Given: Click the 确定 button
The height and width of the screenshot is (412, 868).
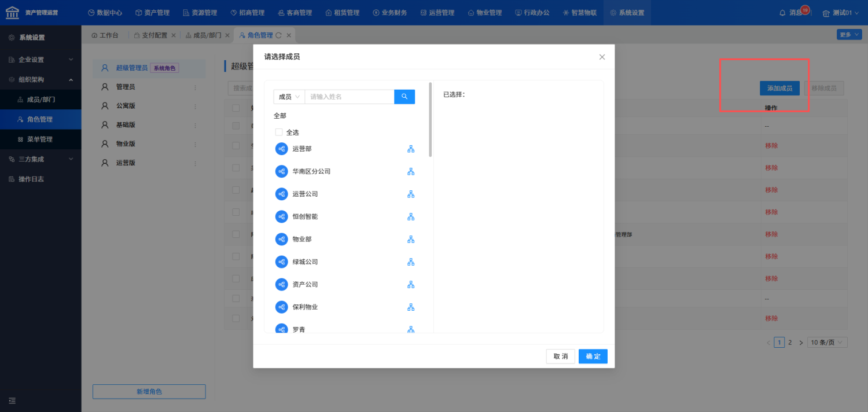Looking at the screenshot, I should coord(593,356).
